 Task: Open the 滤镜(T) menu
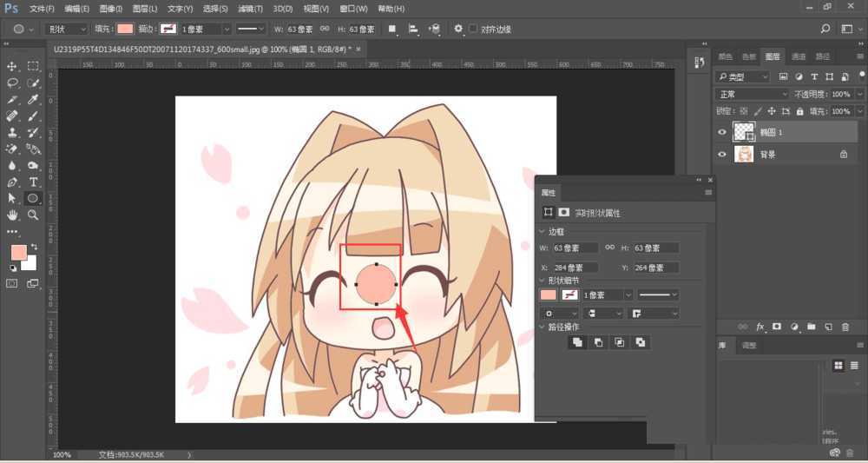pyautogui.click(x=251, y=9)
